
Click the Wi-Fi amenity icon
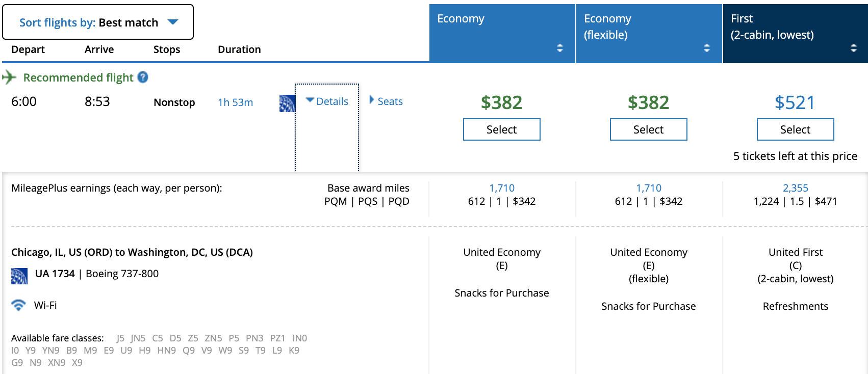pyautogui.click(x=18, y=305)
